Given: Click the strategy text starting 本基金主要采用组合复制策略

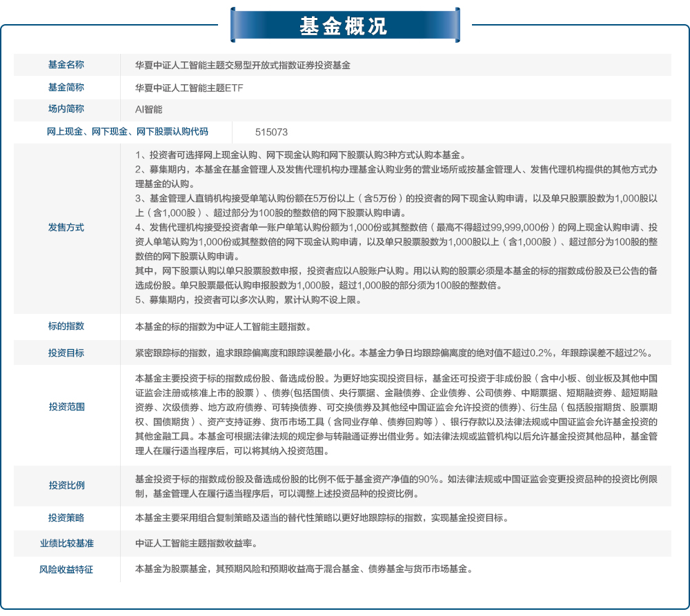Looking at the screenshot, I should [x=322, y=518].
